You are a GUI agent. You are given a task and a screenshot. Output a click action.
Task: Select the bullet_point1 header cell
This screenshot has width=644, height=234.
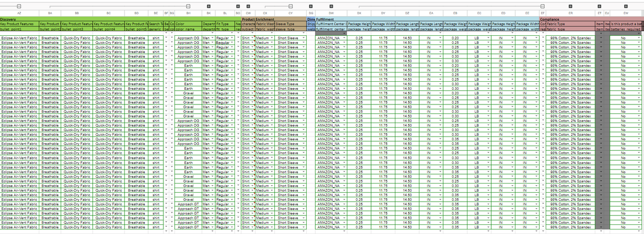coord(19,30)
